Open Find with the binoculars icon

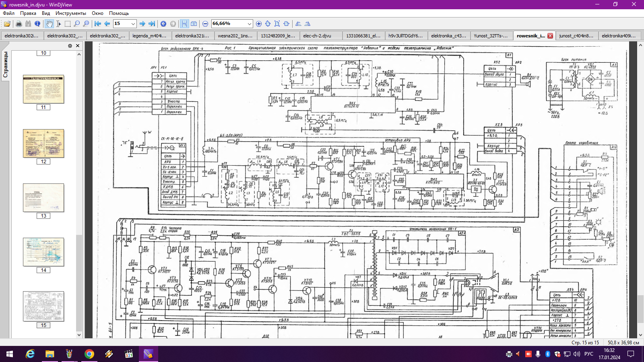(28, 24)
